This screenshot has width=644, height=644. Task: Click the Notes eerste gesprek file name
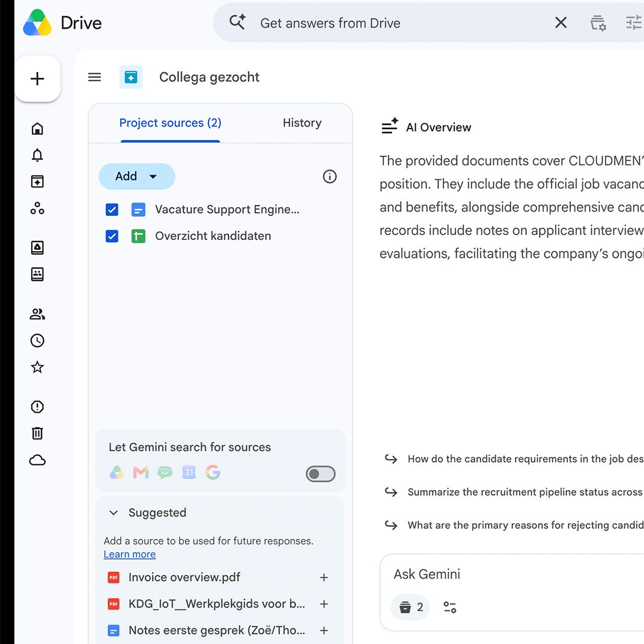216,630
